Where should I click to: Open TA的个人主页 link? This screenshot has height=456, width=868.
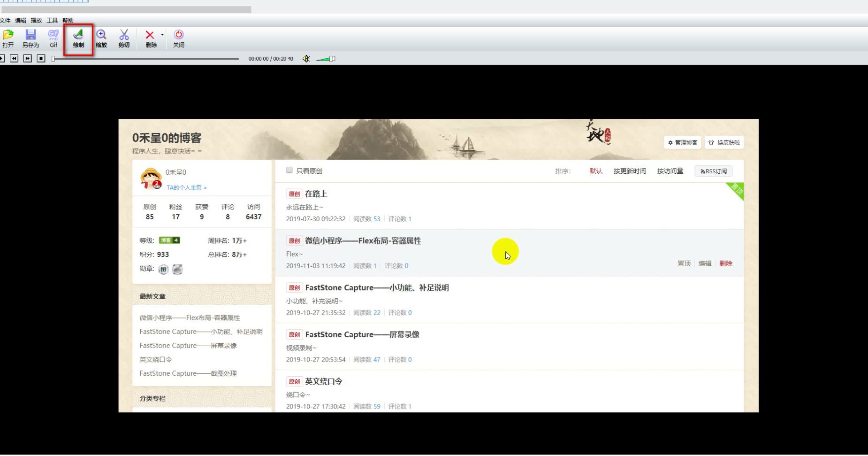[x=186, y=187]
